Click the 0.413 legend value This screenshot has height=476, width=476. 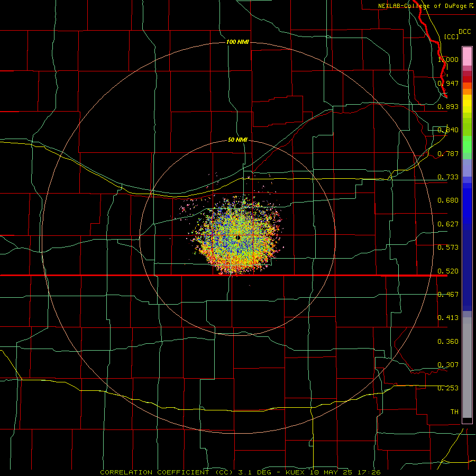(448, 318)
